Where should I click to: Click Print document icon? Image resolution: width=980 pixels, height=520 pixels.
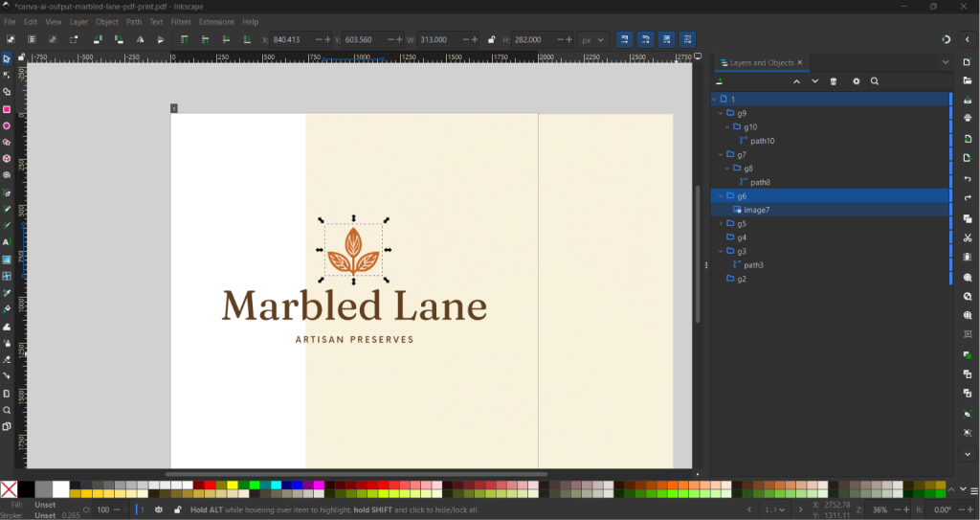968,118
